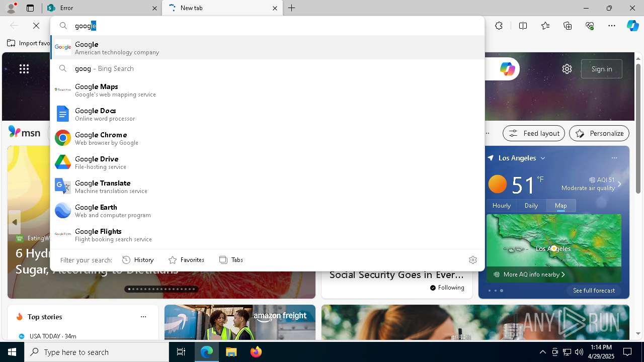The image size is (644, 362).
Task: Open Import favorites bookmark bar item
Action: tap(29, 43)
